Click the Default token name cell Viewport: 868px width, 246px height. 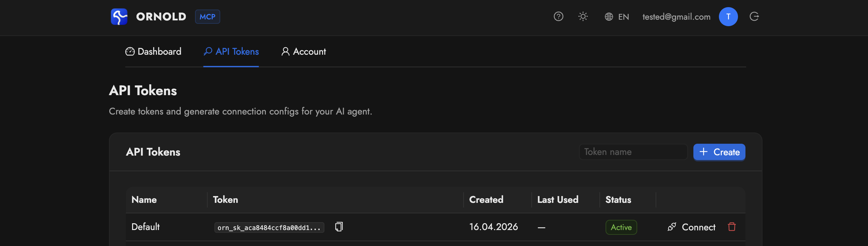pyautogui.click(x=146, y=227)
